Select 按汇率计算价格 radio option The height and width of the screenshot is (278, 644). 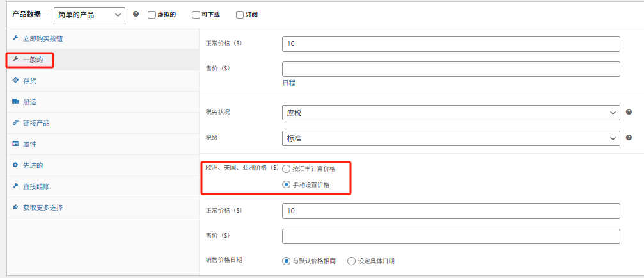coord(286,169)
